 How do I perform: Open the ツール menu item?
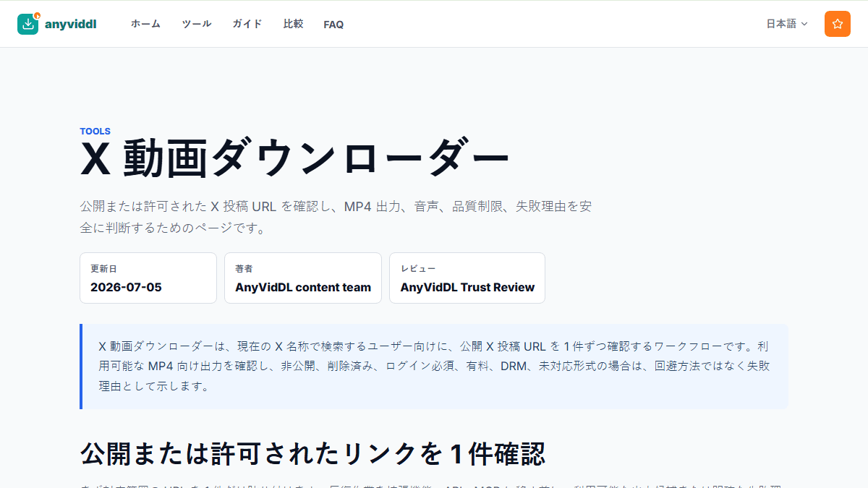[197, 24]
